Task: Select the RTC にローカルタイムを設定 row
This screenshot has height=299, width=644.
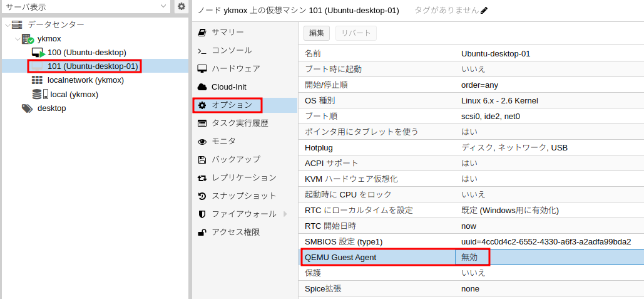Action: point(471,210)
